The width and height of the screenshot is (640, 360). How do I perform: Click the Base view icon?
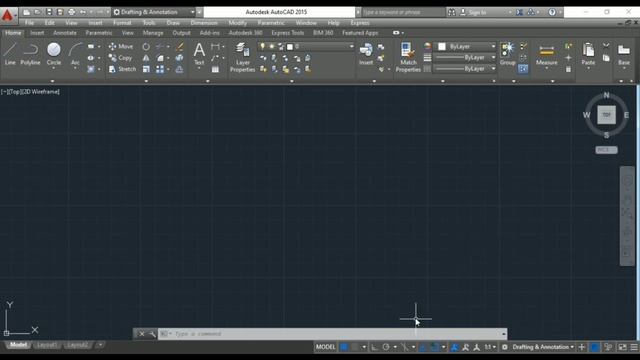pos(624,54)
